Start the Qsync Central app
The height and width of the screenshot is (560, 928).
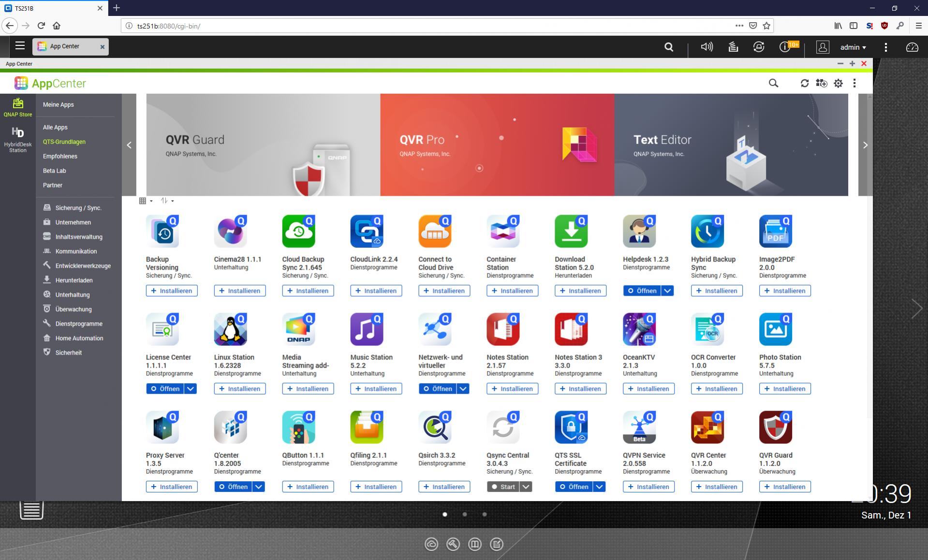503,487
